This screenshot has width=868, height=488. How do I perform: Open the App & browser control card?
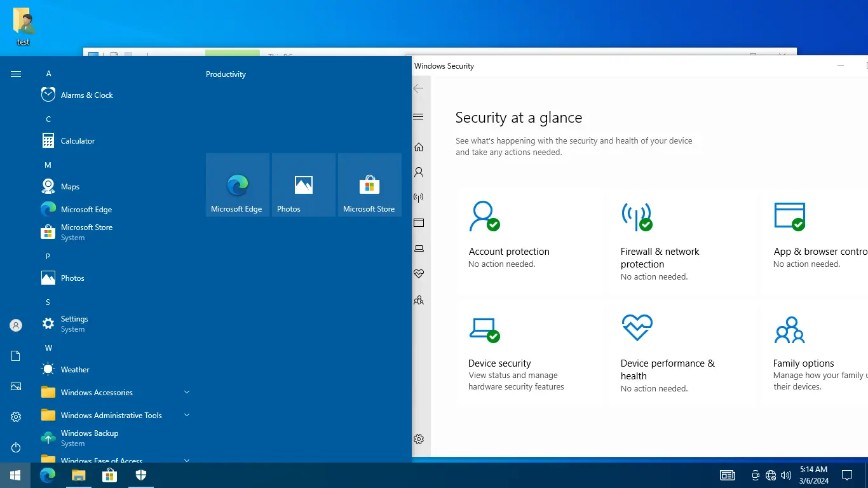click(x=815, y=241)
